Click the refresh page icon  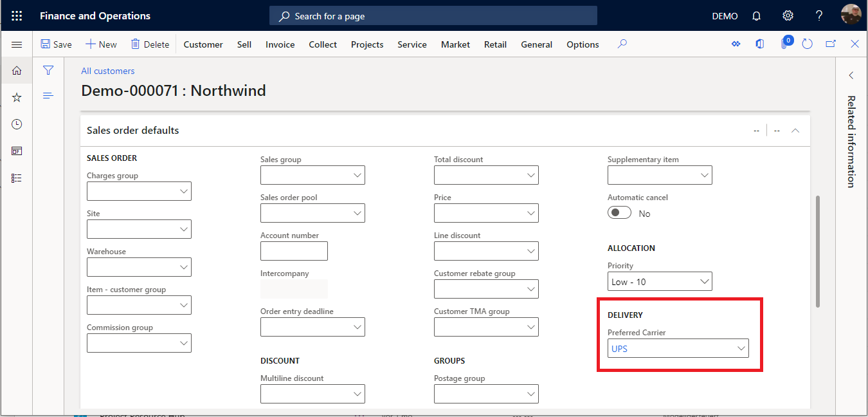click(x=808, y=44)
